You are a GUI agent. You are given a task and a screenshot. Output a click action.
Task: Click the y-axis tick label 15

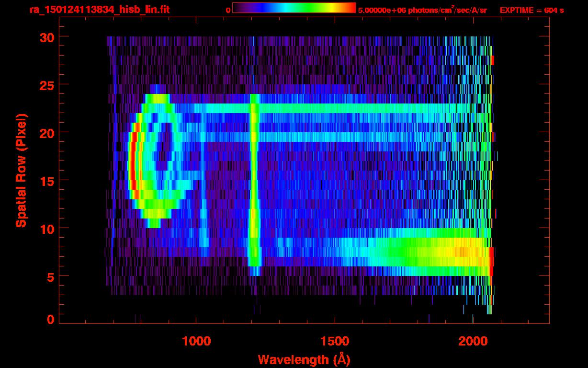46,181
